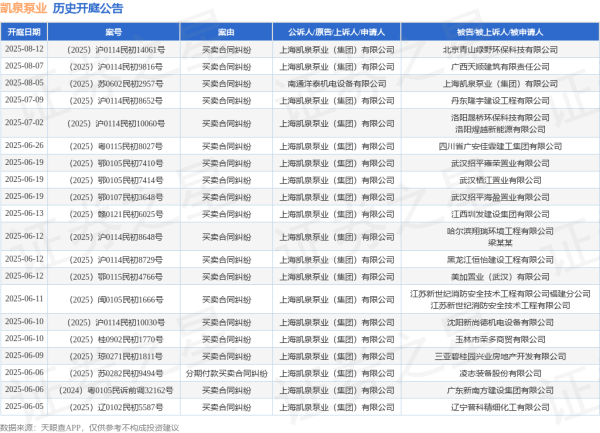
Task: Click the 公诉人/原告/上诉人/申请人 header
Action: coord(336,32)
